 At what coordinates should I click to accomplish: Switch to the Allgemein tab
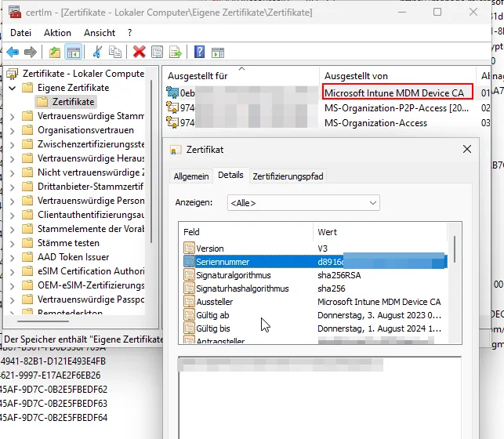coord(191,176)
